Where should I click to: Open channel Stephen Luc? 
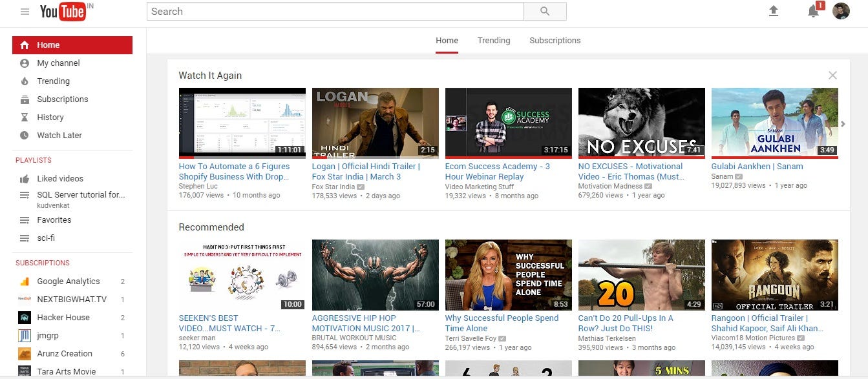click(199, 187)
